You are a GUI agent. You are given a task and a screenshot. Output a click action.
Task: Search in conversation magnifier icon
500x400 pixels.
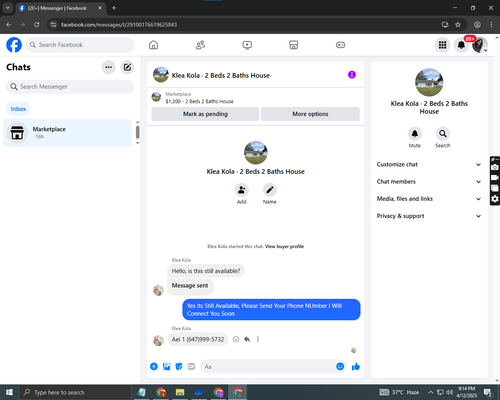click(443, 134)
